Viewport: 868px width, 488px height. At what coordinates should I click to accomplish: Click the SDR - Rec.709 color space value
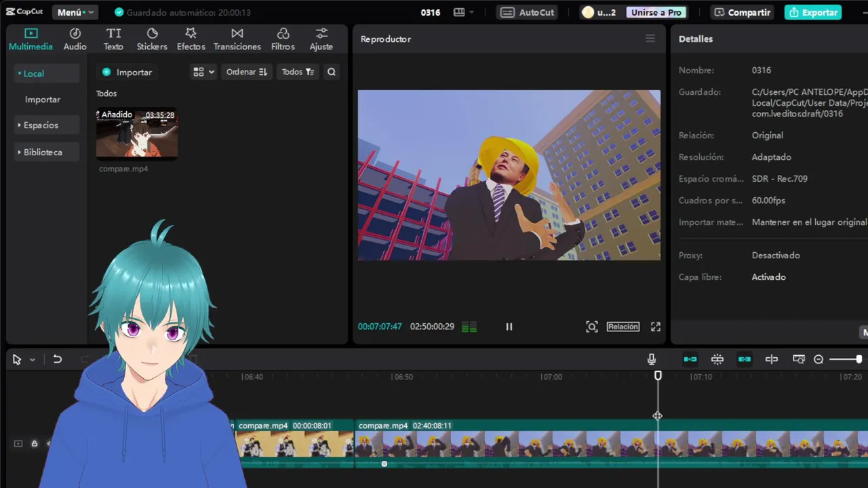779,179
